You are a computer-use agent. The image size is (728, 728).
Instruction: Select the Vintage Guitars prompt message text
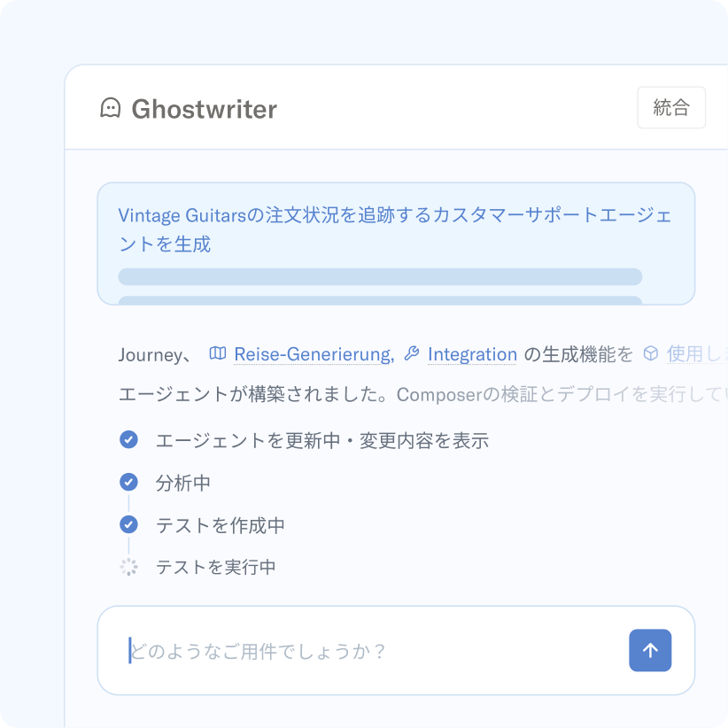(395, 229)
